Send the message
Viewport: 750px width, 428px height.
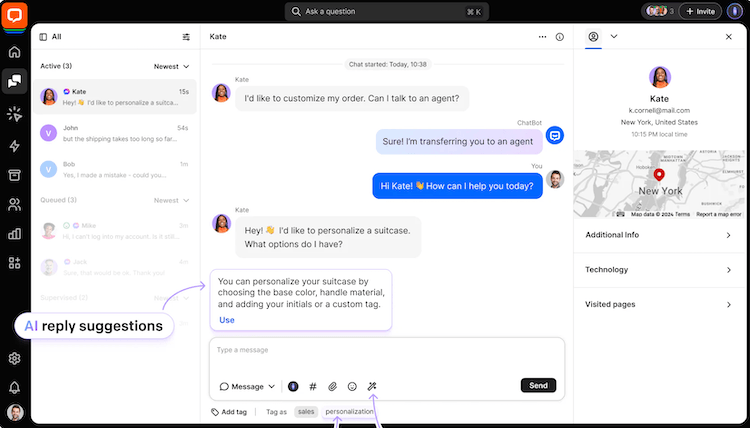pyautogui.click(x=538, y=385)
